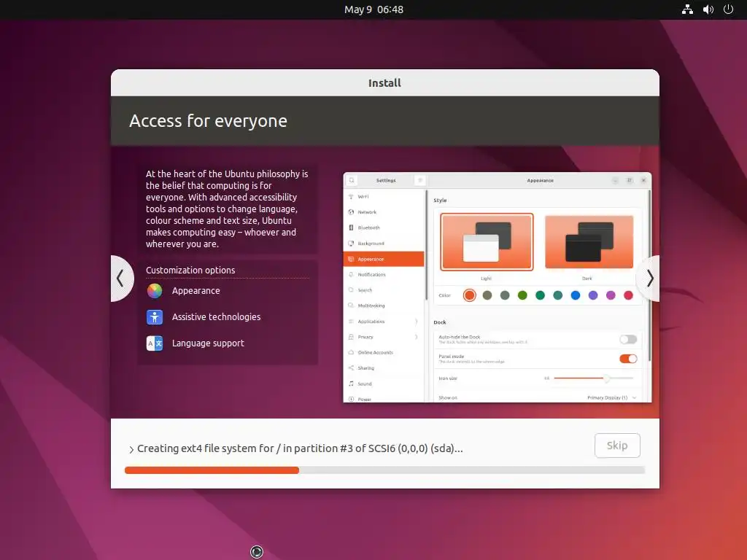Screen dimensions: 747x560
Task: Click the Skip button
Action: point(617,446)
